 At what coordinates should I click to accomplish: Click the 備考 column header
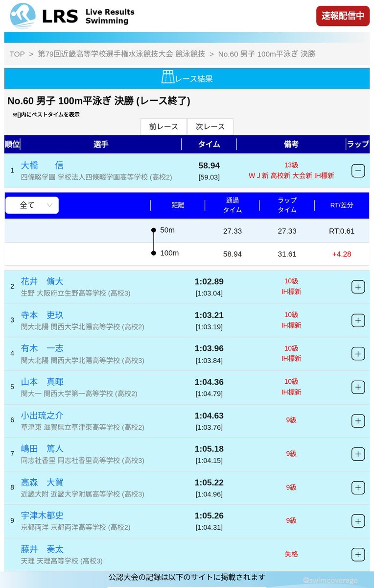(x=291, y=144)
